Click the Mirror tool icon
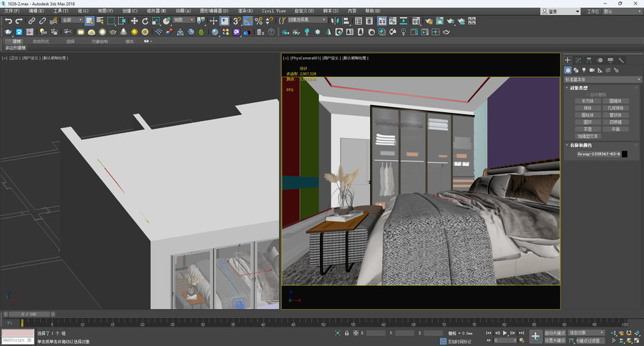The height and width of the screenshot is (346, 644). [335, 21]
